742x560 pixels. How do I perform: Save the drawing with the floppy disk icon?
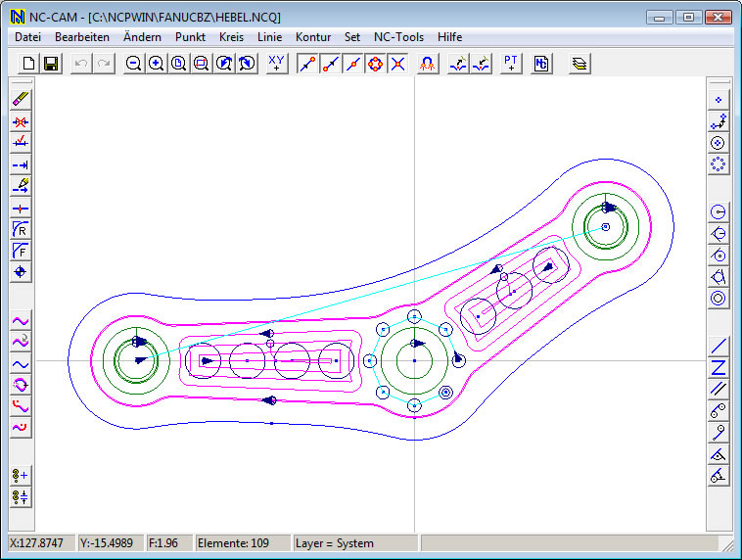[x=50, y=64]
